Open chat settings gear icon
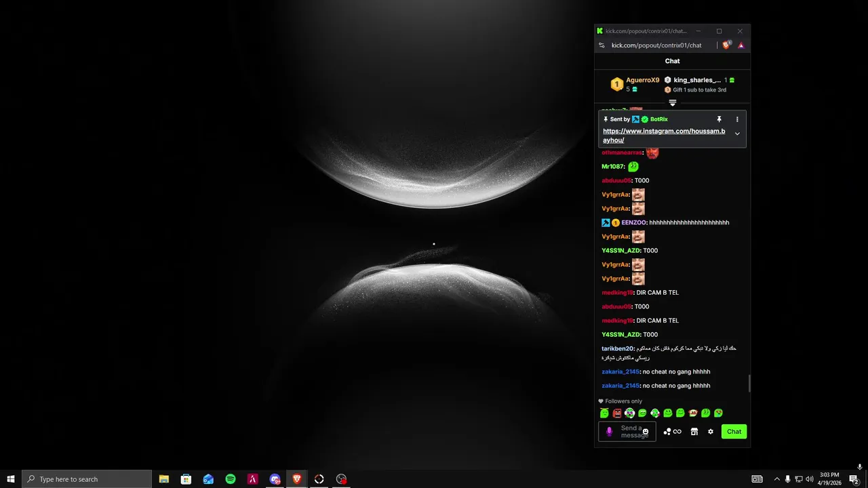 coord(711,432)
